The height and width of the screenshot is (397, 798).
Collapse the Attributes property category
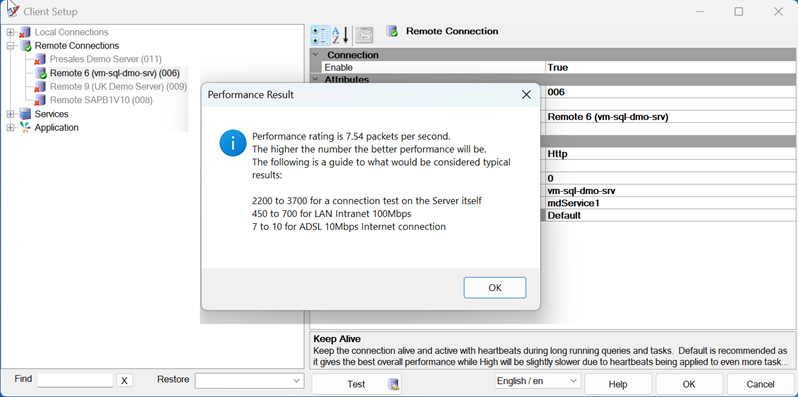coord(316,79)
